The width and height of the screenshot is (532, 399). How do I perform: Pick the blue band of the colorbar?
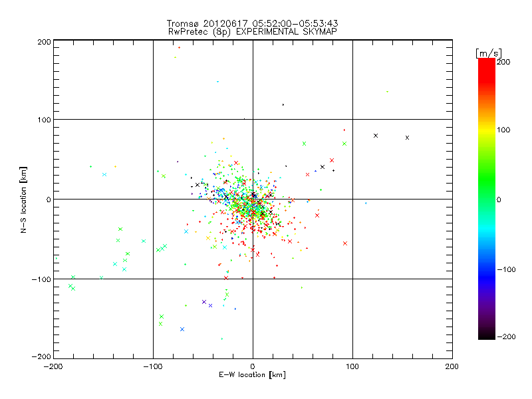(x=487, y=277)
